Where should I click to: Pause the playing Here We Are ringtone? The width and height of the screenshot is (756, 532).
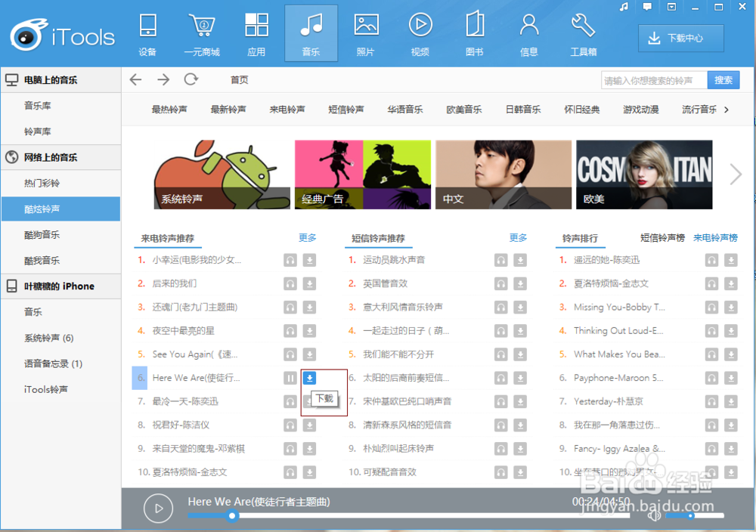[x=290, y=377]
